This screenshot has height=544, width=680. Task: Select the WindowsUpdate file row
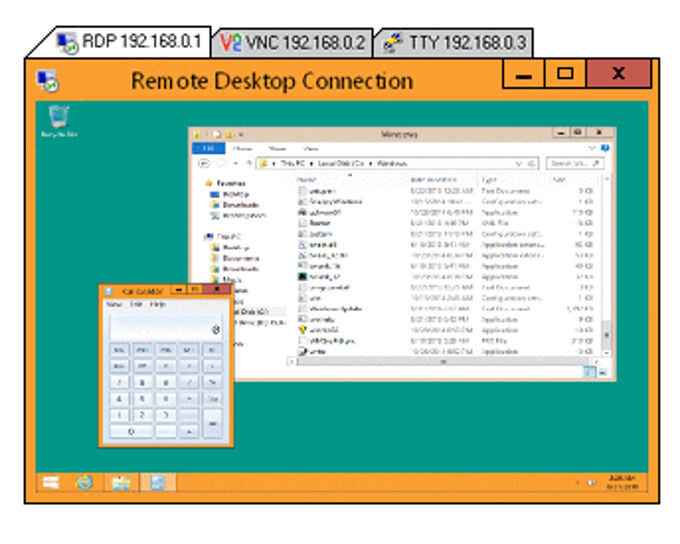(446, 309)
